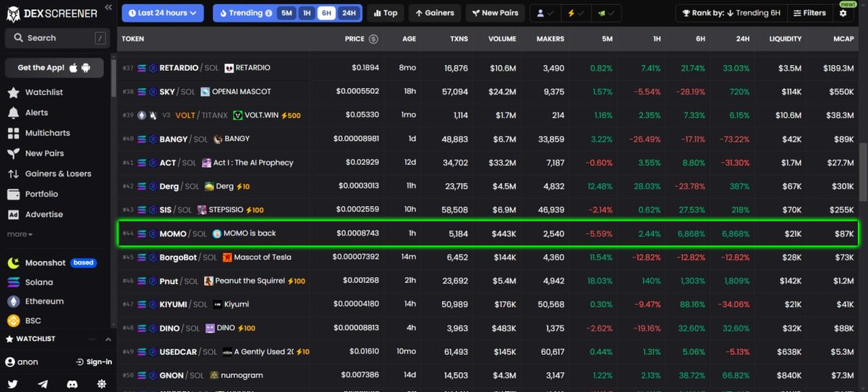Sort by the LIQUIDITY column
The width and height of the screenshot is (868, 392).
click(785, 39)
